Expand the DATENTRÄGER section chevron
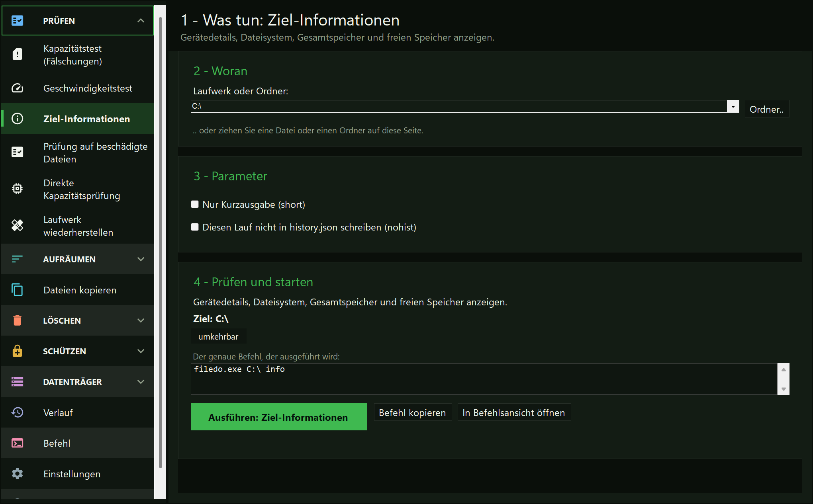The image size is (813, 504). (141, 382)
